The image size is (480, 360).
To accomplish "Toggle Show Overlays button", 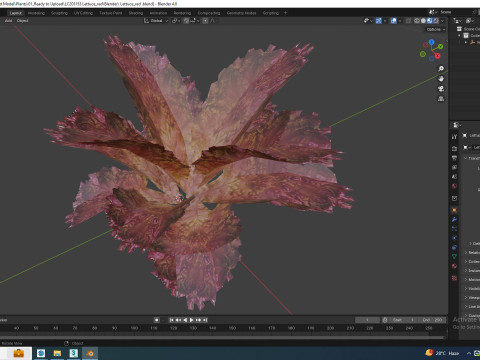I will coord(394,21).
